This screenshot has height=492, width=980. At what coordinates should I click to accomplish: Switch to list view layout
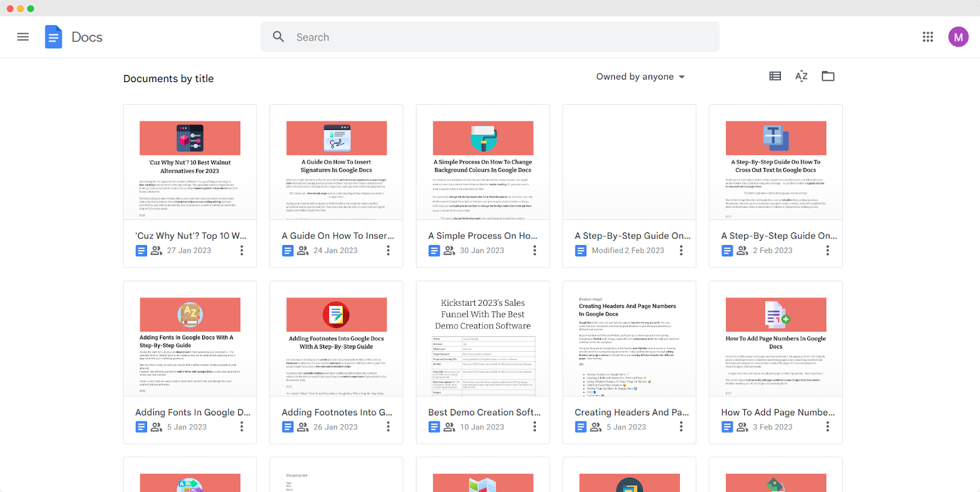[x=775, y=76]
